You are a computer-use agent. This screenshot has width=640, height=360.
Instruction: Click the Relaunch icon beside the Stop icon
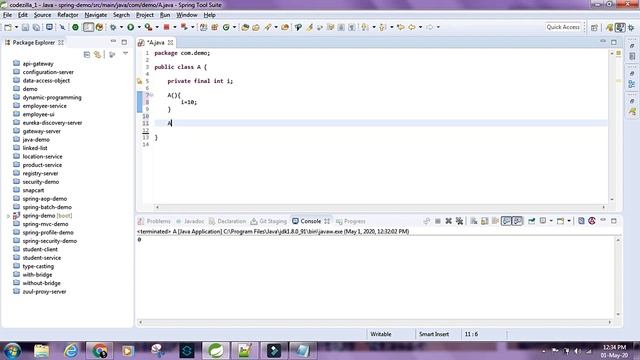tap(184, 27)
